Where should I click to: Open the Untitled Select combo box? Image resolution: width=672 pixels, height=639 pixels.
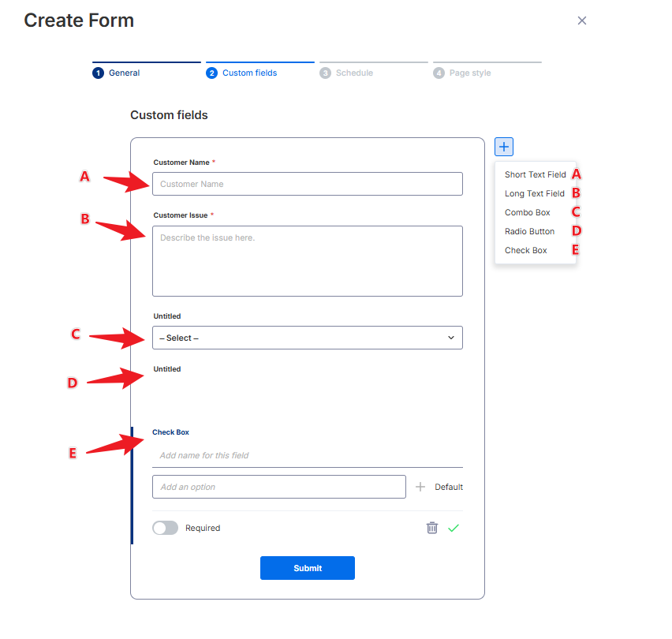308,338
